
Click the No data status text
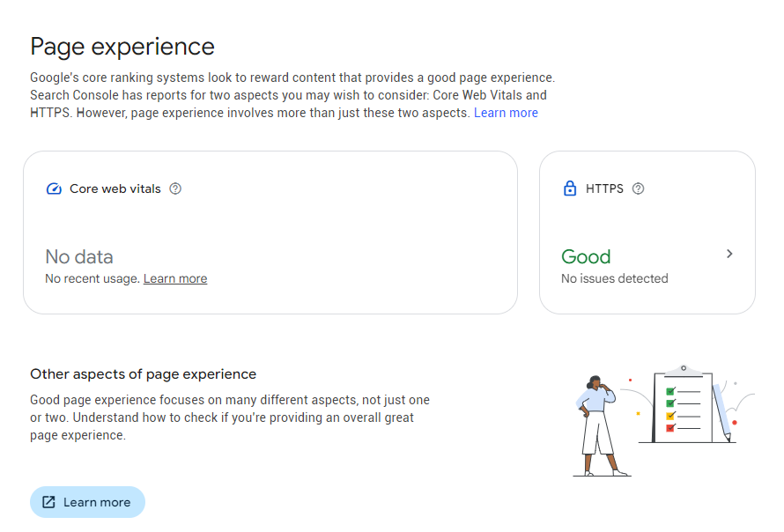tap(79, 256)
